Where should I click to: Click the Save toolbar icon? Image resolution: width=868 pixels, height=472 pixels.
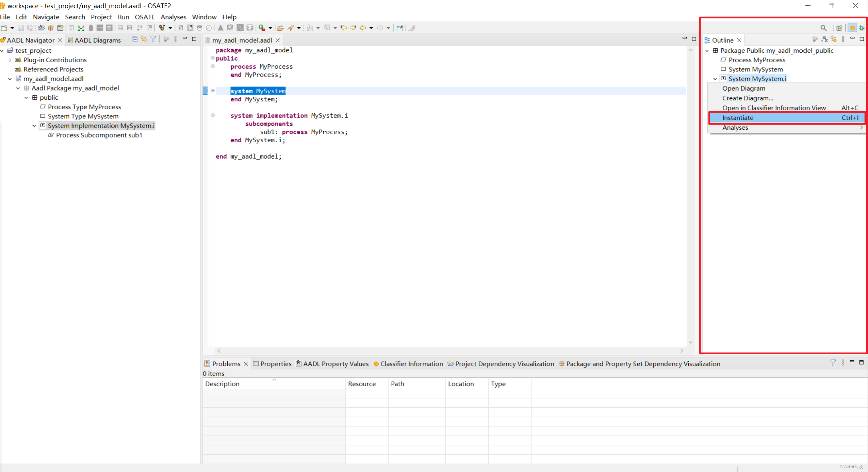click(x=21, y=28)
